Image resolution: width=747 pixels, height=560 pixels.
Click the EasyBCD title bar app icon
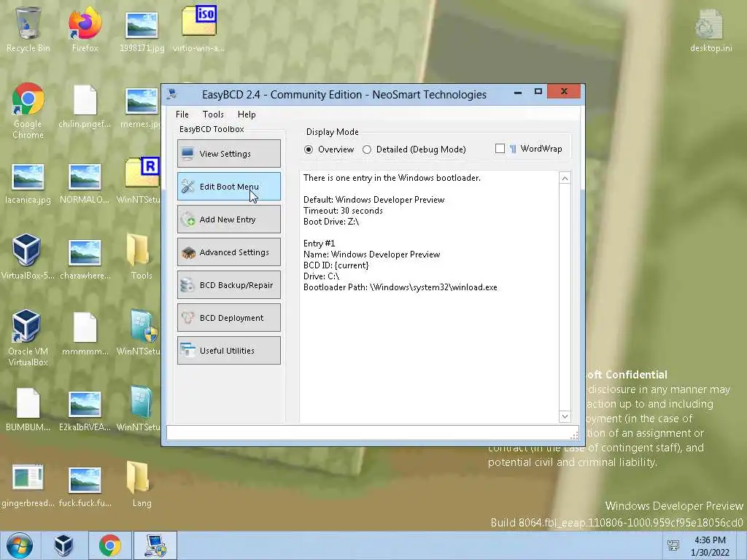(x=172, y=94)
